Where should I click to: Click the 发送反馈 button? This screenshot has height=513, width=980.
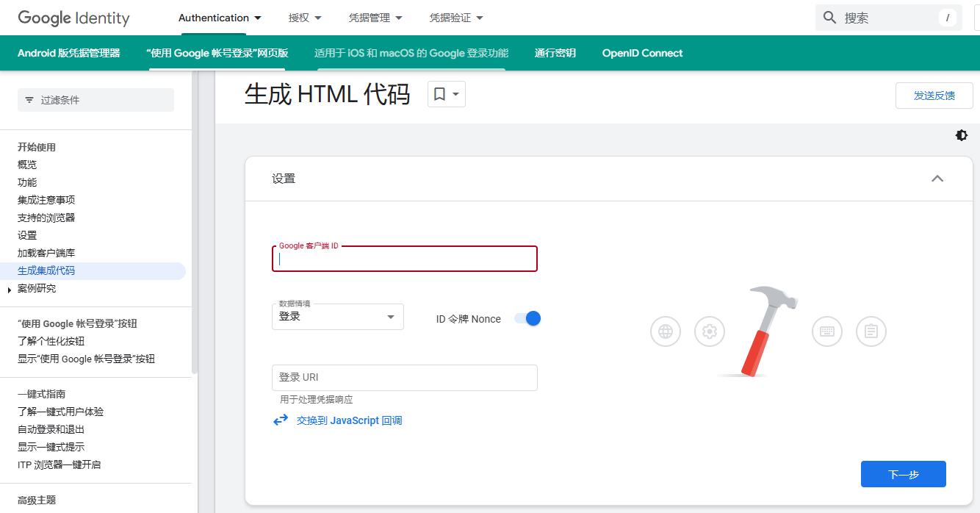pyautogui.click(x=934, y=96)
